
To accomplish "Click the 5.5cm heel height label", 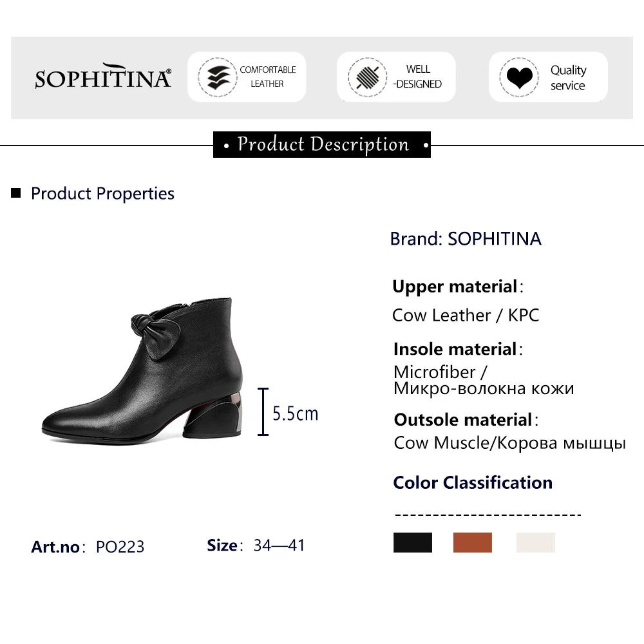I will (296, 413).
